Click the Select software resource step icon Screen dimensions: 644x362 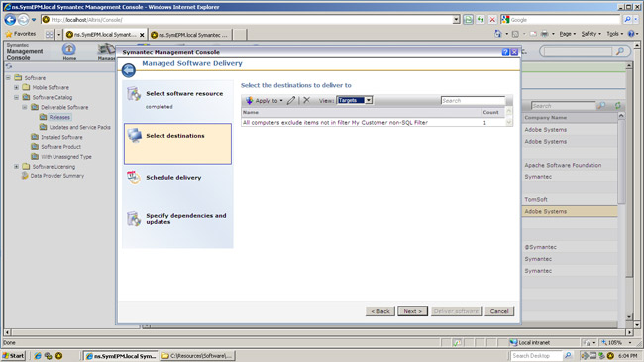pyautogui.click(x=134, y=94)
